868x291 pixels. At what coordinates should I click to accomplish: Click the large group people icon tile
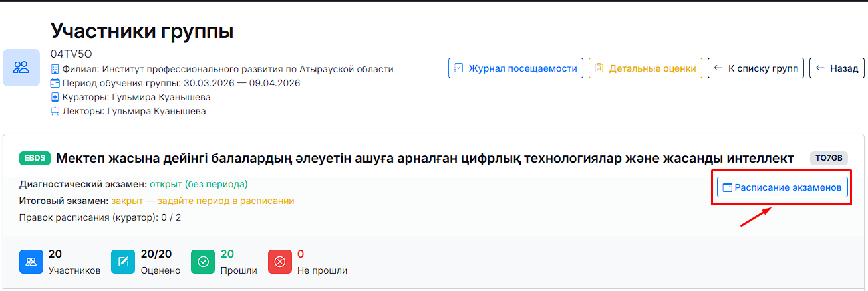coord(21,67)
